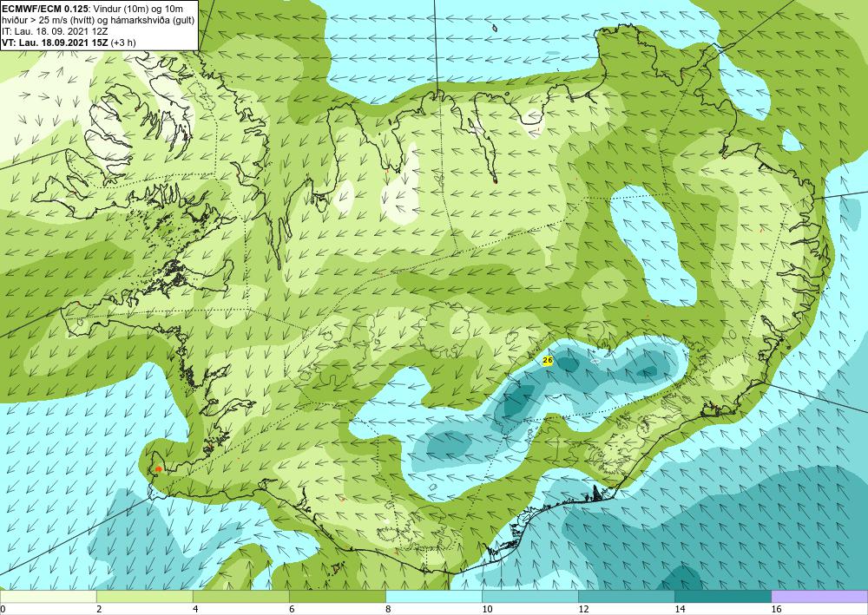
Task: Select the purple swatch above 16 m/s
Action: [819, 597]
